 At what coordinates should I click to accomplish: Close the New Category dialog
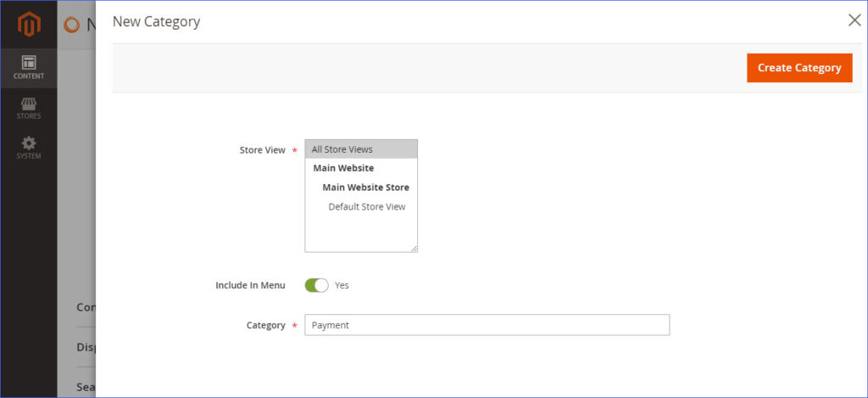(854, 20)
